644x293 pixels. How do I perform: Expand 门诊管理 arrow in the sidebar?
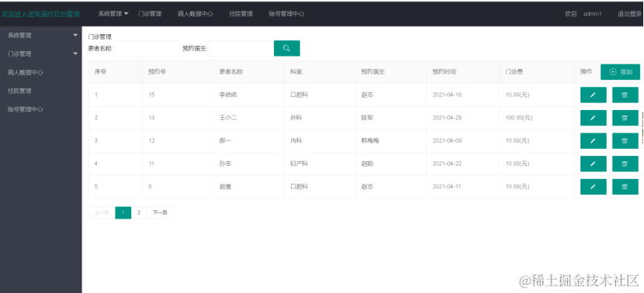pyautogui.click(x=75, y=53)
